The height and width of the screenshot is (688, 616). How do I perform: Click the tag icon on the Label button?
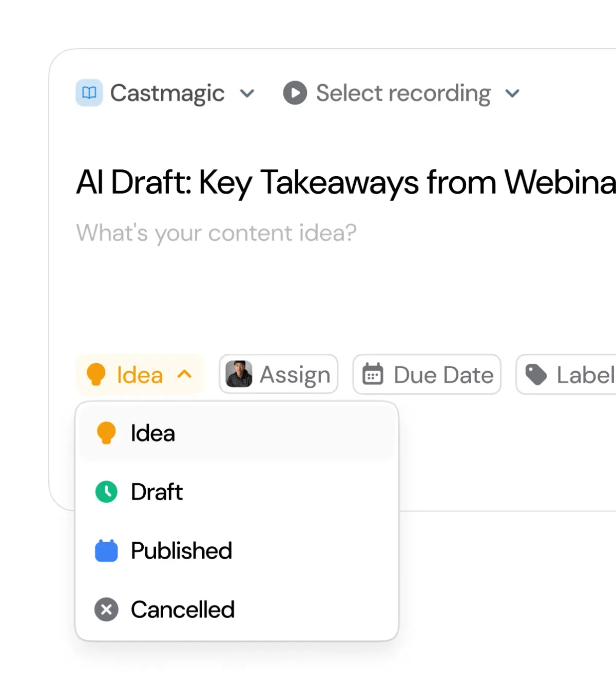click(x=535, y=375)
